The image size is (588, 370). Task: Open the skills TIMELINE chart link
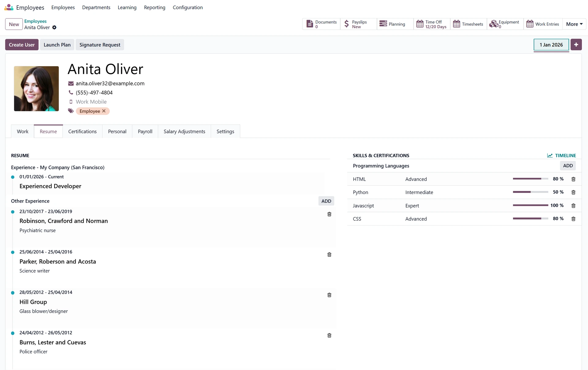point(562,155)
